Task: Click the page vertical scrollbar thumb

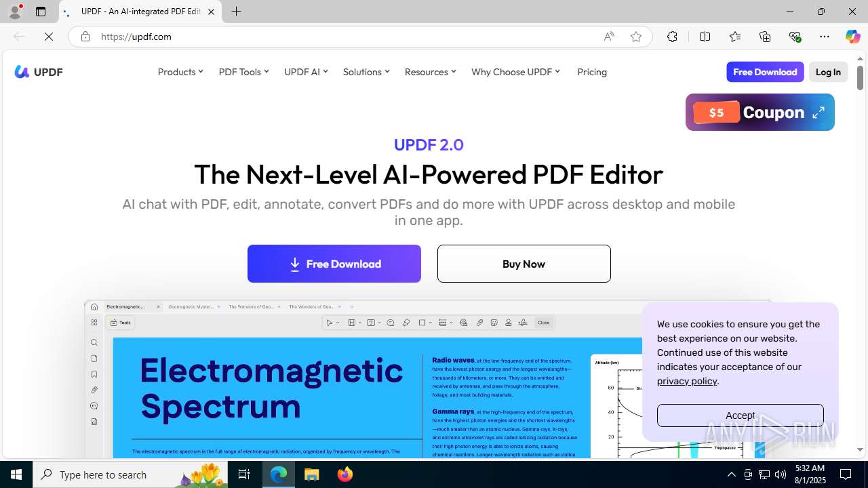Action: point(860,77)
